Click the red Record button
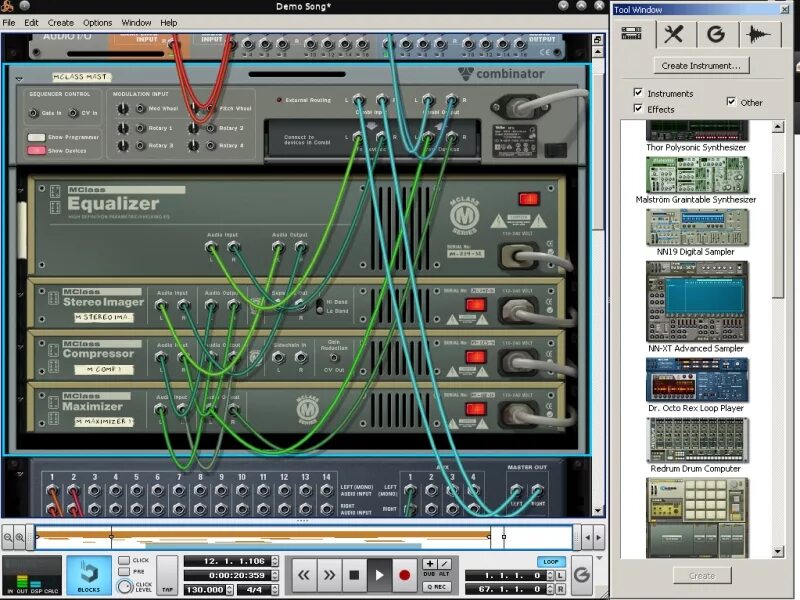The height and width of the screenshot is (600, 800). click(404, 575)
